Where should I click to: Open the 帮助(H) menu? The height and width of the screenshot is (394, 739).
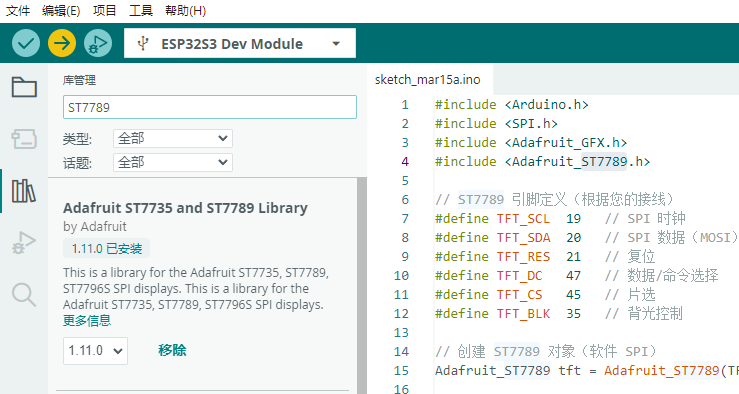point(185,10)
